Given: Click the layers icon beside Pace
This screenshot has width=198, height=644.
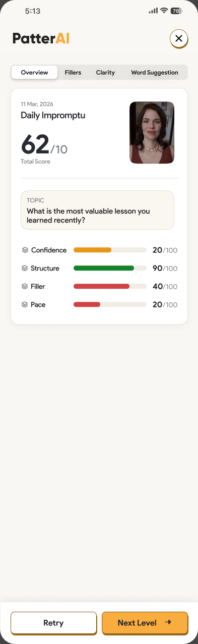Looking at the screenshot, I should point(25,304).
